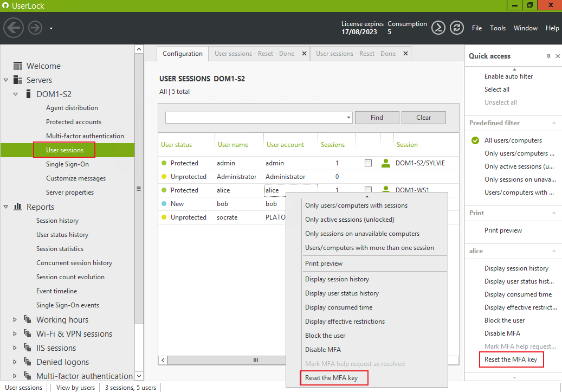Choose Print preview in context menu
This screenshot has height=392, width=562.
point(324,264)
